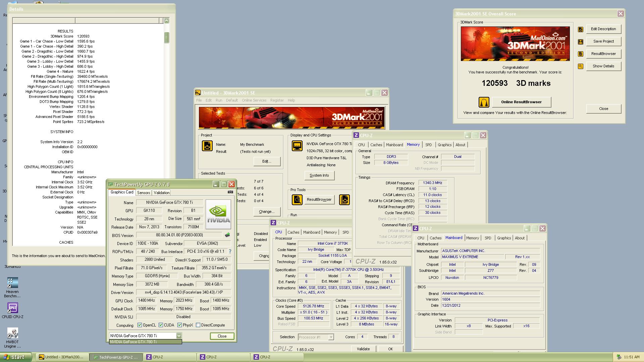This screenshot has height=362, width=644.
Task: Switch to the Validation tab in GPU-Z
Action: pos(161,193)
